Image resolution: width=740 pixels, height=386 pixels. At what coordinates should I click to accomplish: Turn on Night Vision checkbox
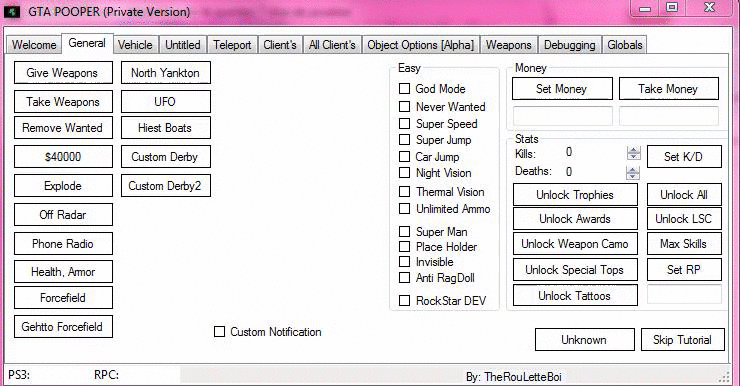404,173
